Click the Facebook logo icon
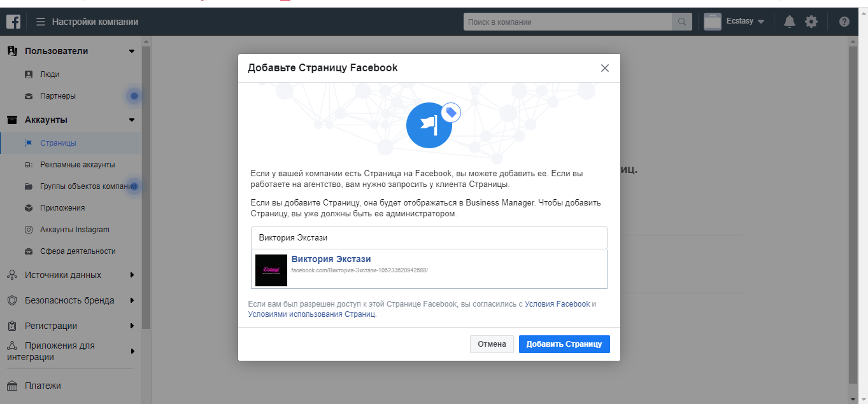This screenshot has height=404, width=868. [13, 22]
